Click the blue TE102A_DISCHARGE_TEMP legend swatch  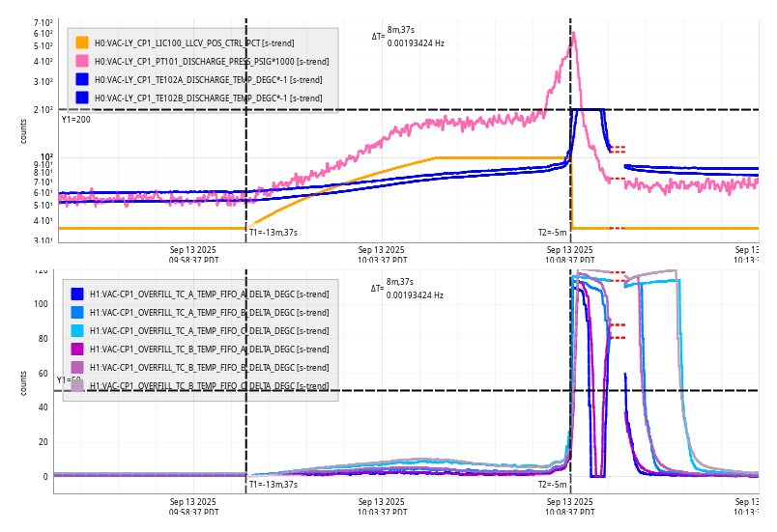(x=82, y=79)
